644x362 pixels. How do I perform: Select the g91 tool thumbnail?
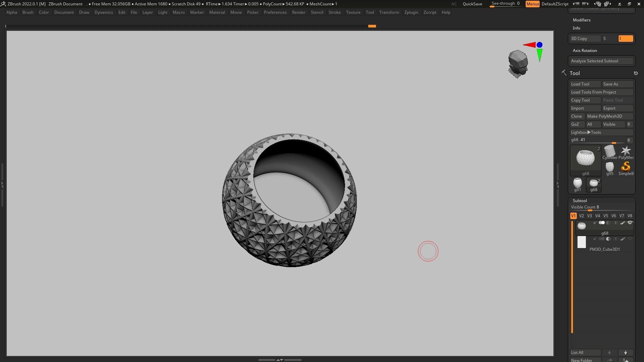point(577,183)
